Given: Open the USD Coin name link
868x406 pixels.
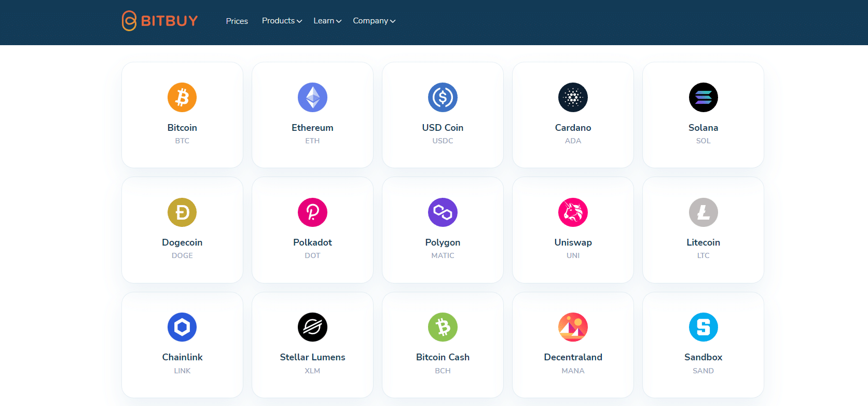Looking at the screenshot, I should click(443, 128).
